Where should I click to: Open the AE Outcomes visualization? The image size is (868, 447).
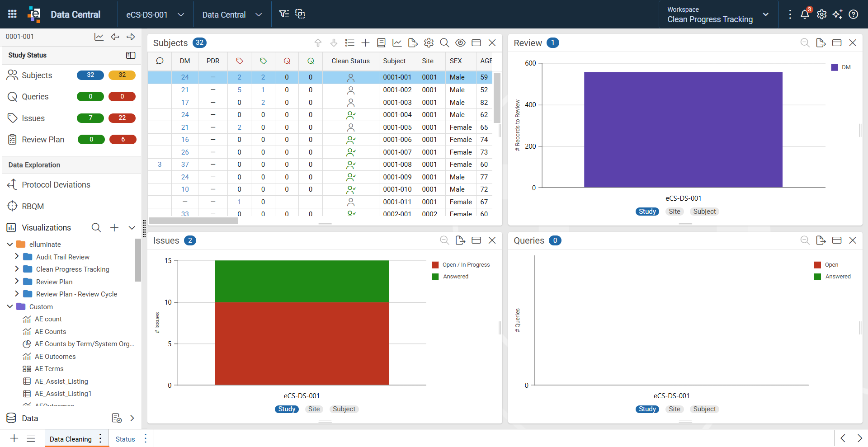[x=55, y=357]
